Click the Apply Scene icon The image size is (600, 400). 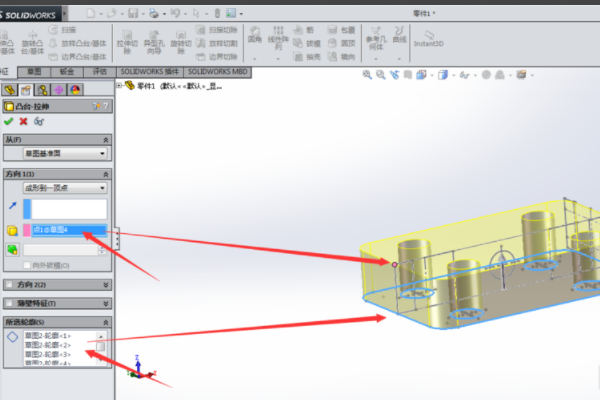point(500,75)
